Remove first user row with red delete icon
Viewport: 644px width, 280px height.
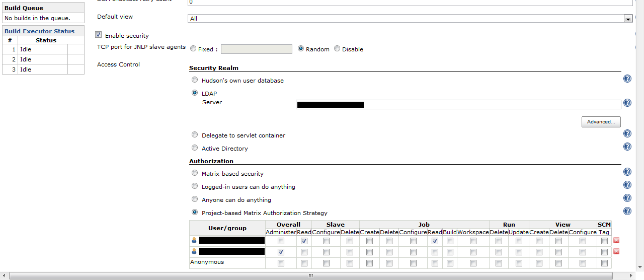(x=616, y=241)
